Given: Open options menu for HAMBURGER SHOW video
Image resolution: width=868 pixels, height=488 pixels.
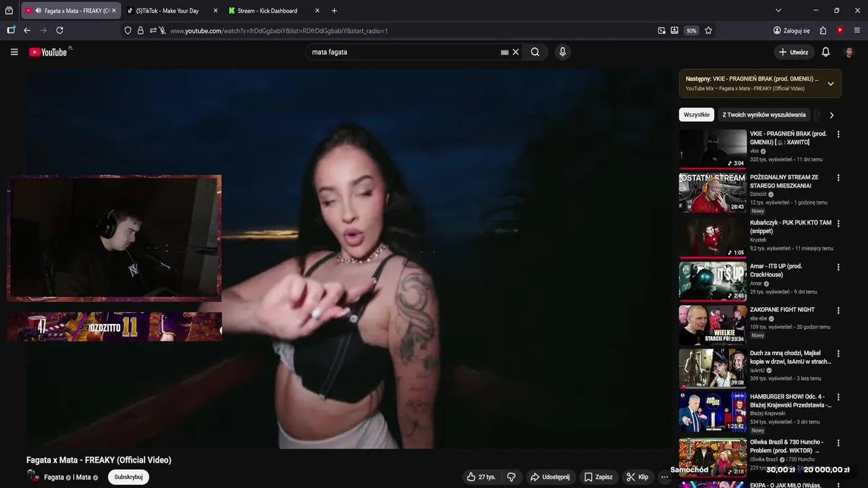Looking at the screenshot, I should point(838,397).
